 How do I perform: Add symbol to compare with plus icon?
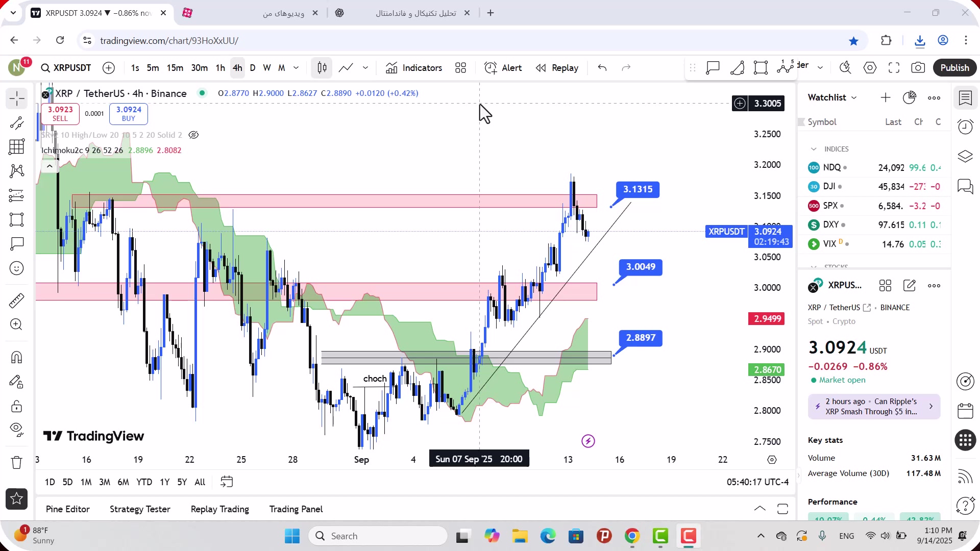[x=109, y=68]
